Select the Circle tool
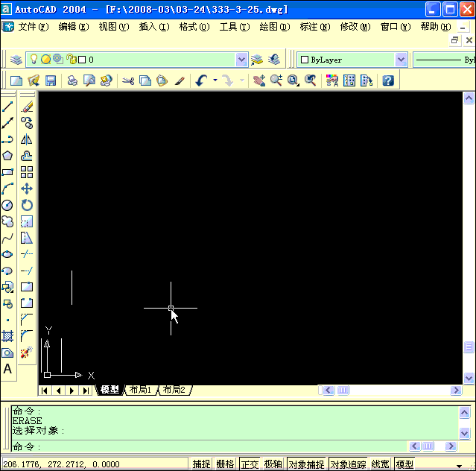Image resolution: width=476 pixels, height=471 pixels. coord(7,205)
